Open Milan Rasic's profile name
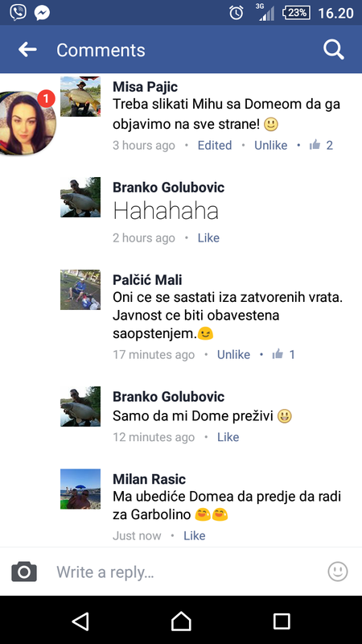Viewport: 362px width, 644px height. pyautogui.click(x=150, y=479)
